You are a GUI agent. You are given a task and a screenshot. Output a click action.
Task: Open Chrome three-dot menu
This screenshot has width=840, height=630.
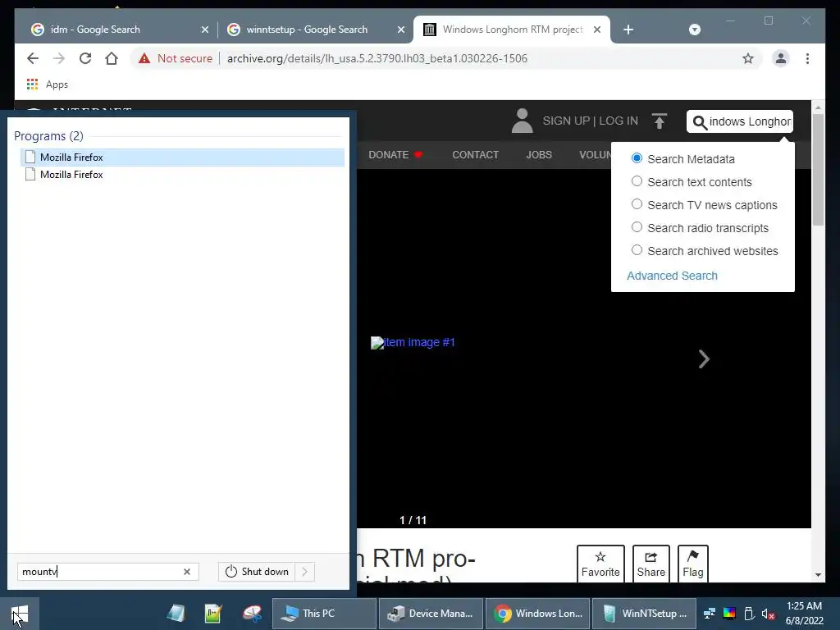click(x=807, y=58)
